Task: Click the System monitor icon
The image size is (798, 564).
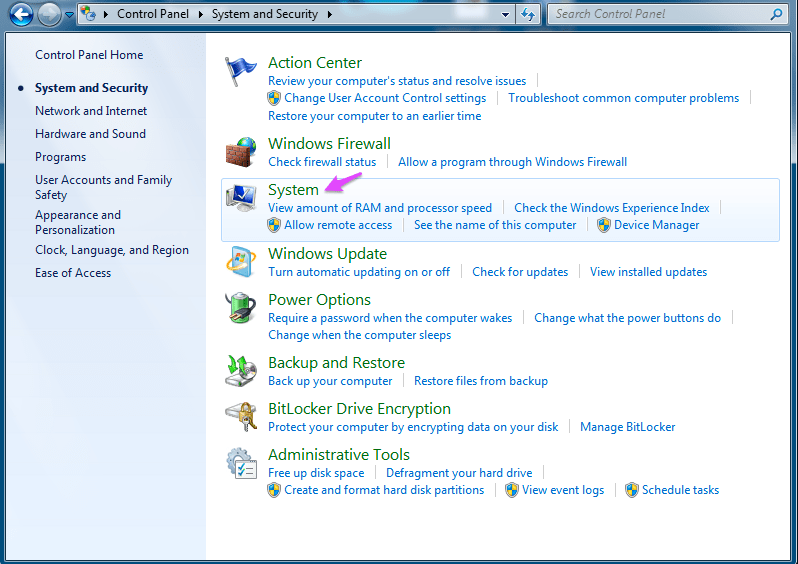Action: pos(241,199)
